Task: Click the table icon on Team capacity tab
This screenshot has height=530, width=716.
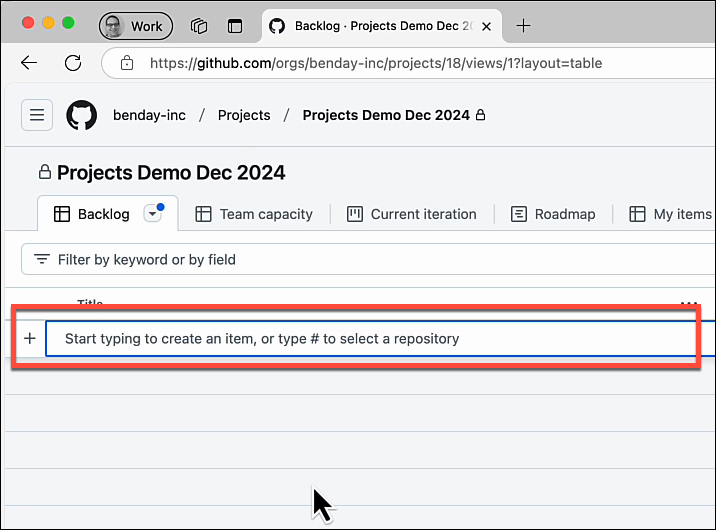Action: point(203,214)
